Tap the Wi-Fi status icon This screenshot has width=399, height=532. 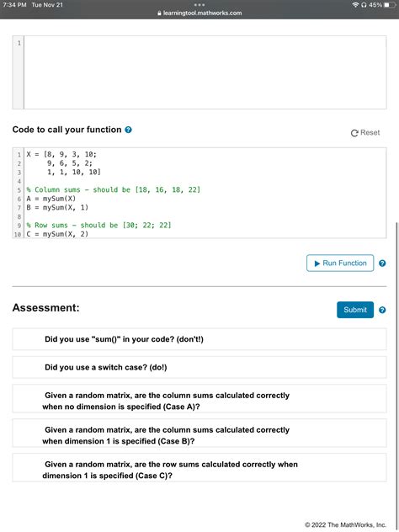pos(355,5)
